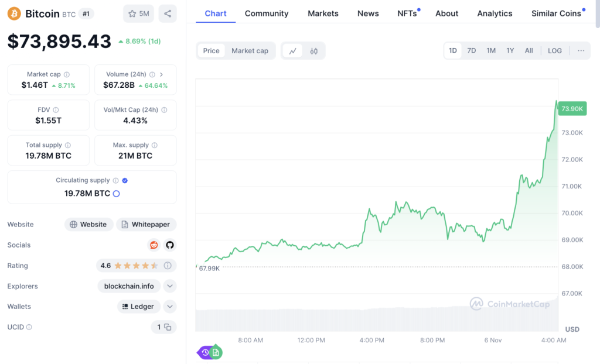Expand Volume (24h) details arrow
Image resolution: width=600 pixels, height=364 pixels.
(x=162, y=74)
